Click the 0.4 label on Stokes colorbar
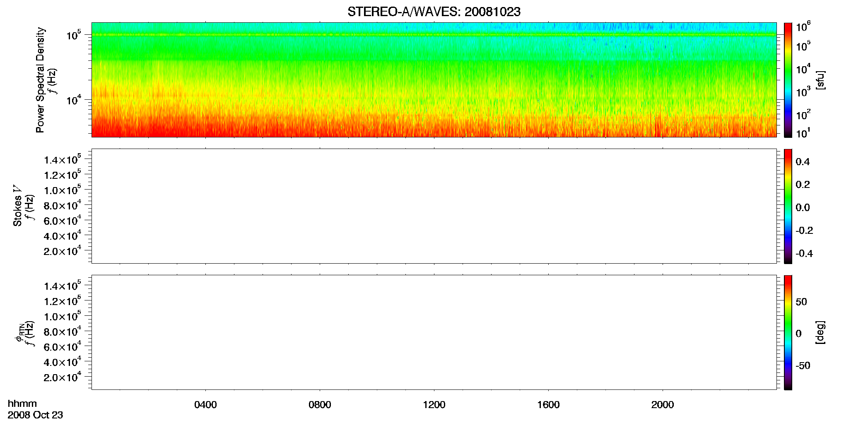 click(803, 162)
